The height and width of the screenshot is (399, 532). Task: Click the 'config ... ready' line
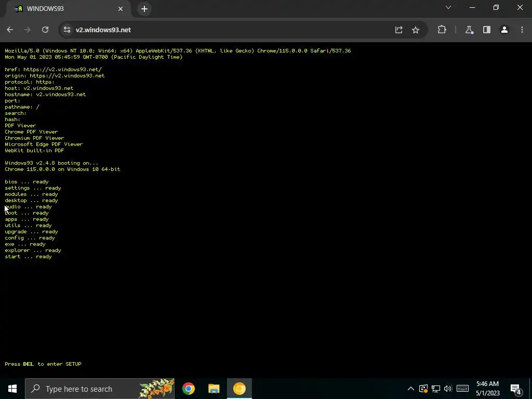point(30,238)
